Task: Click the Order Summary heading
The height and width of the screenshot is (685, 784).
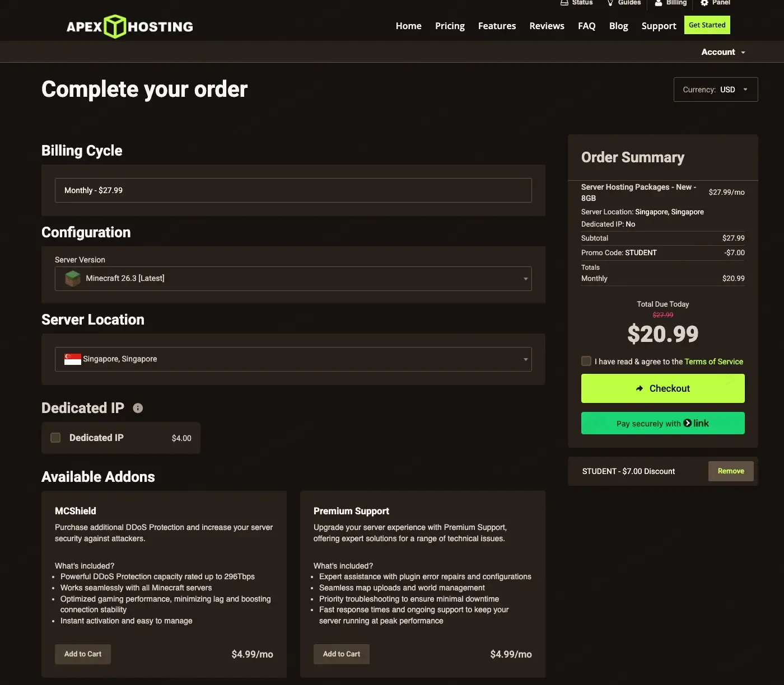Action: pyautogui.click(x=633, y=157)
